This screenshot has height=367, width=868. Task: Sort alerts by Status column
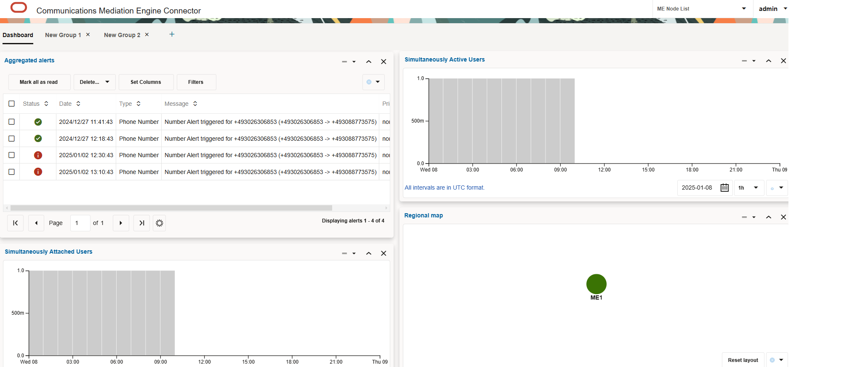point(46,104)
